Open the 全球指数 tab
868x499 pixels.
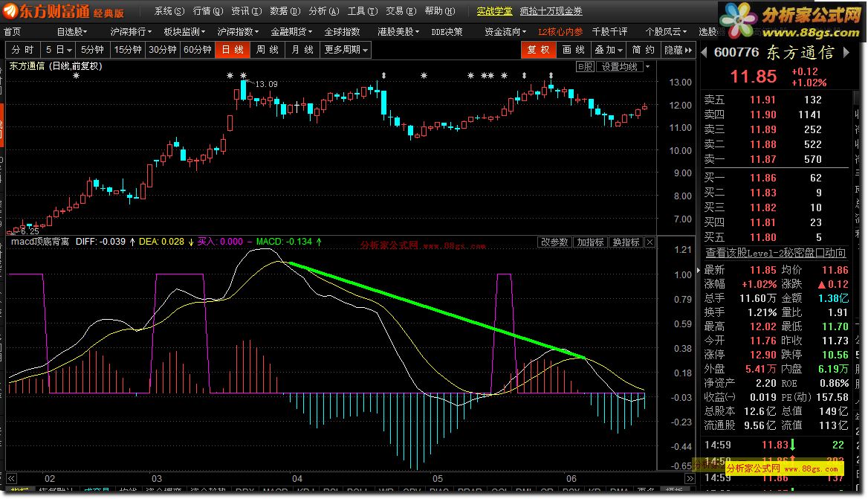(x=342, y=31)
